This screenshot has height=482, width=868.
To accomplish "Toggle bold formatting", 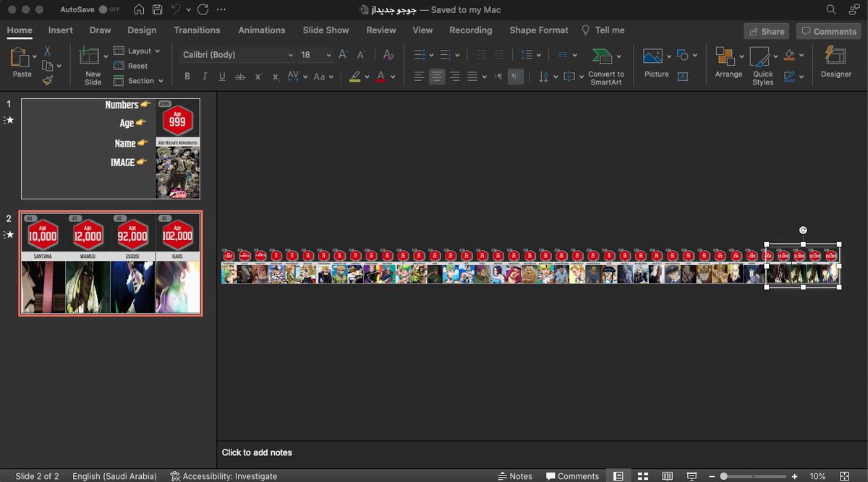I will [187, 77].
